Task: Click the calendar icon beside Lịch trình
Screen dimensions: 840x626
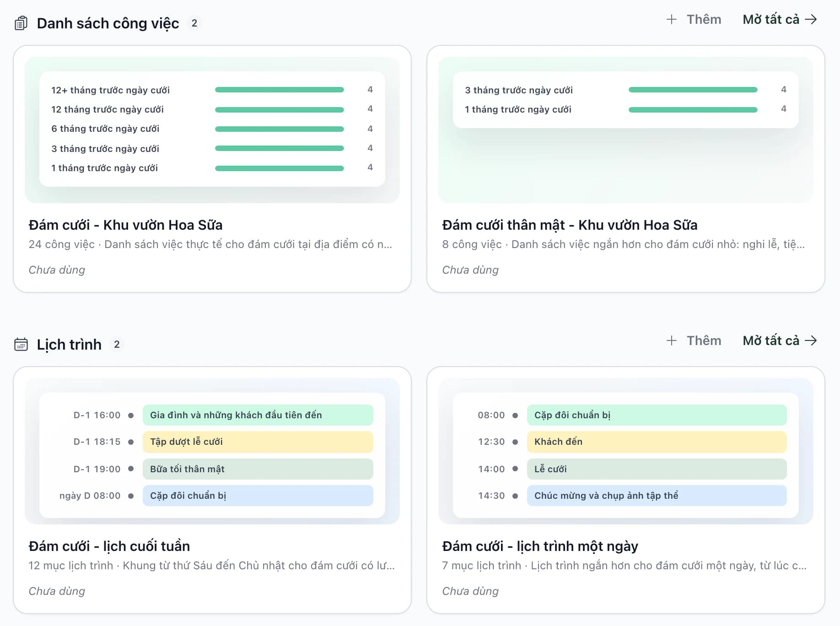Action: [21, 344]
